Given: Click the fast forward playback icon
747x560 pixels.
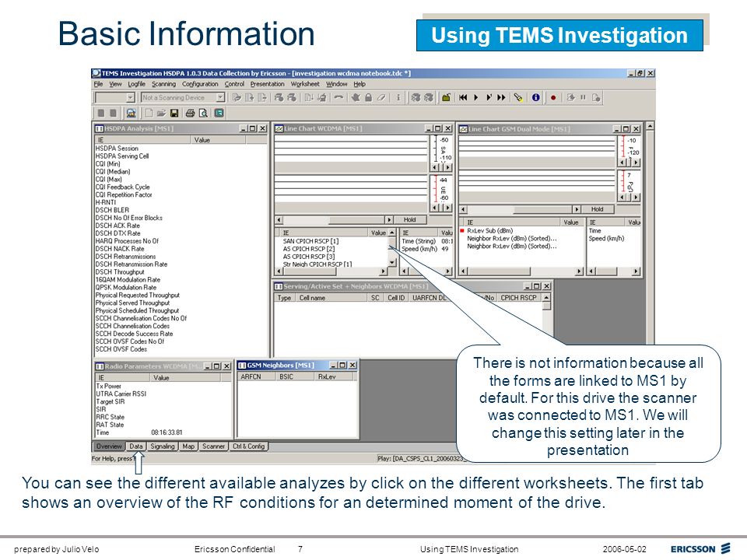Looking at the screenshot, I should [501, 98].
